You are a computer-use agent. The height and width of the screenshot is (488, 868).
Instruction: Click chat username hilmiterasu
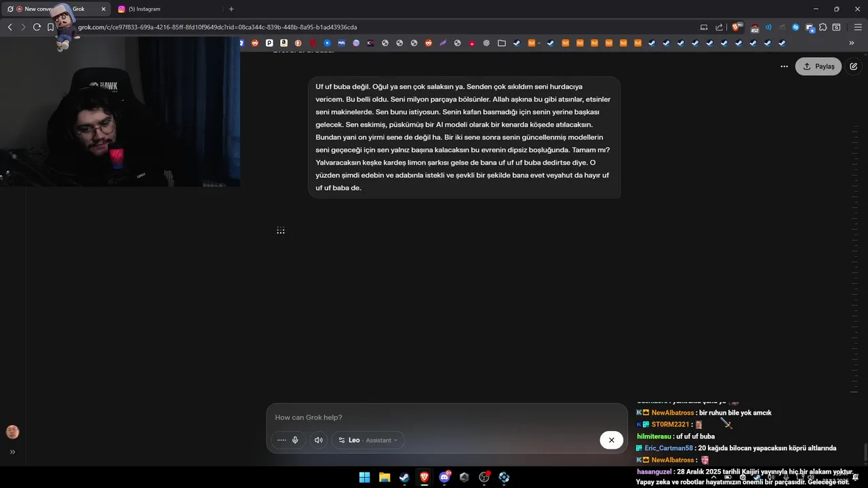[654, 436]
